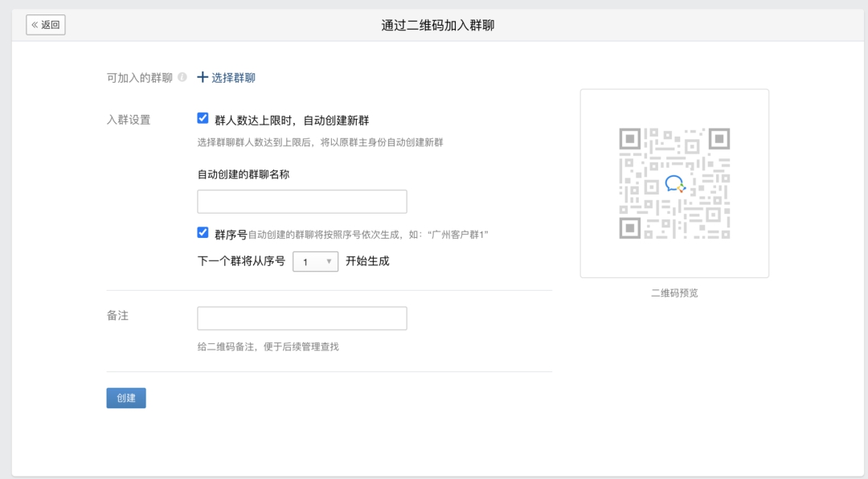This screenshot has height=479, width=868.
Task: Toggle the 群人数达上限时自动创建新群 checkbox
Action: [203, 118]
